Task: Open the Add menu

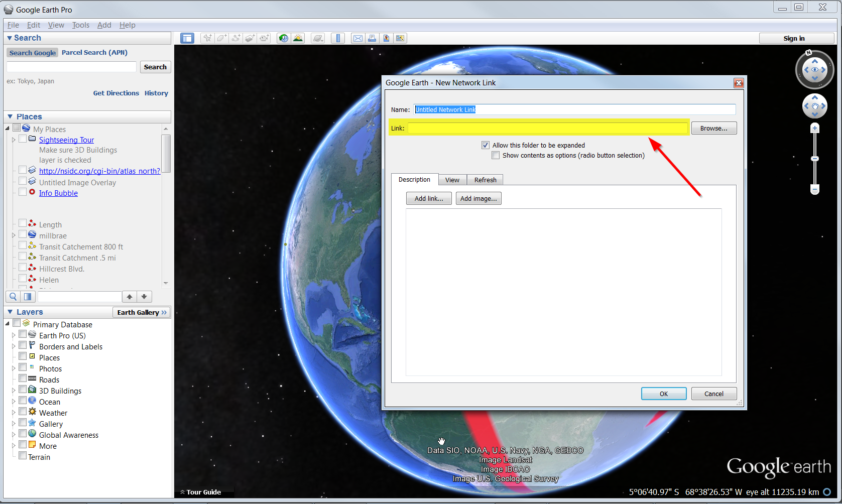Action: click(104, 25)
